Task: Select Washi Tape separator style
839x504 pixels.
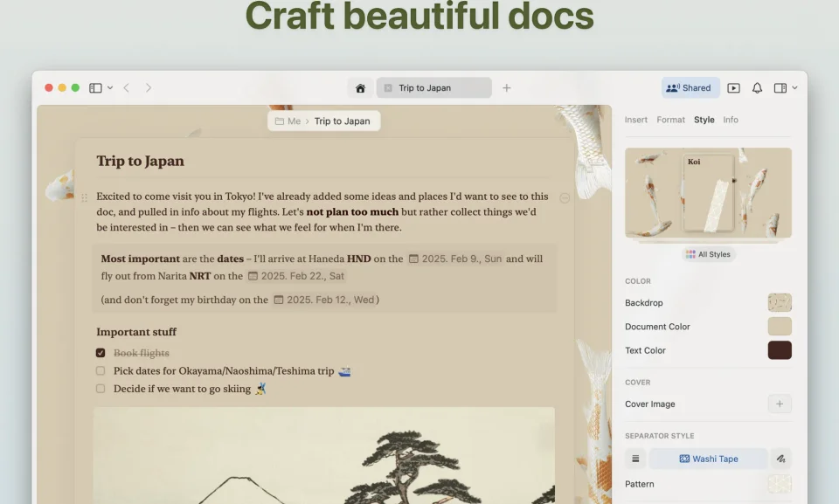Action: click(x=709, y=459)
